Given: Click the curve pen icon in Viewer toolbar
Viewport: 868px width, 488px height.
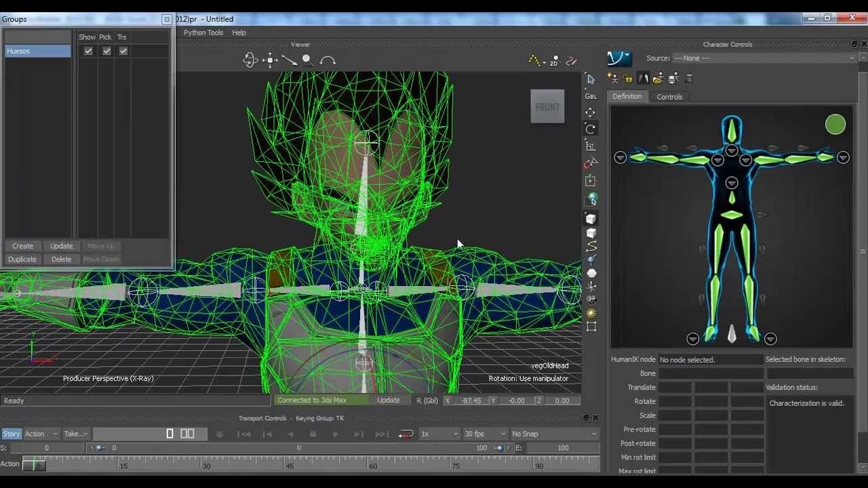Looking at the screenshot, I should pos(572,60).
